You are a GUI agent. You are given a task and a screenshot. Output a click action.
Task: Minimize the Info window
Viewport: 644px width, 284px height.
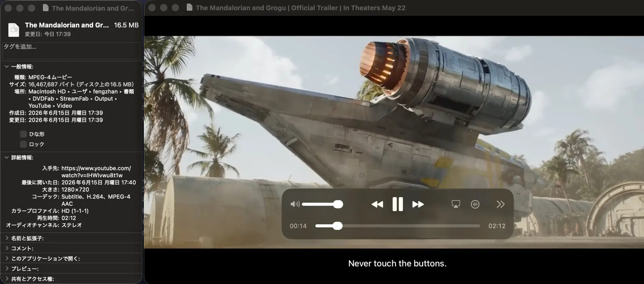(20, 8)
